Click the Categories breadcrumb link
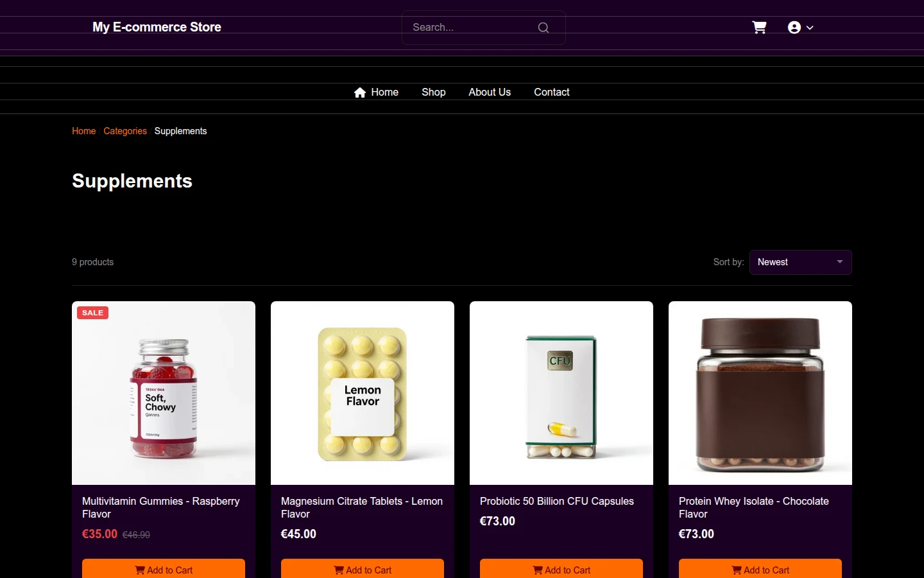924x578 pixels. point(125,131)
